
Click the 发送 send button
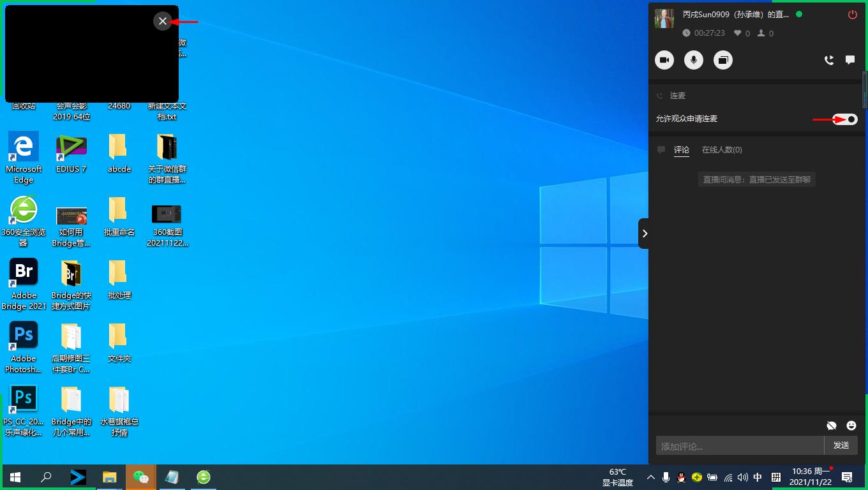point(841,445)
